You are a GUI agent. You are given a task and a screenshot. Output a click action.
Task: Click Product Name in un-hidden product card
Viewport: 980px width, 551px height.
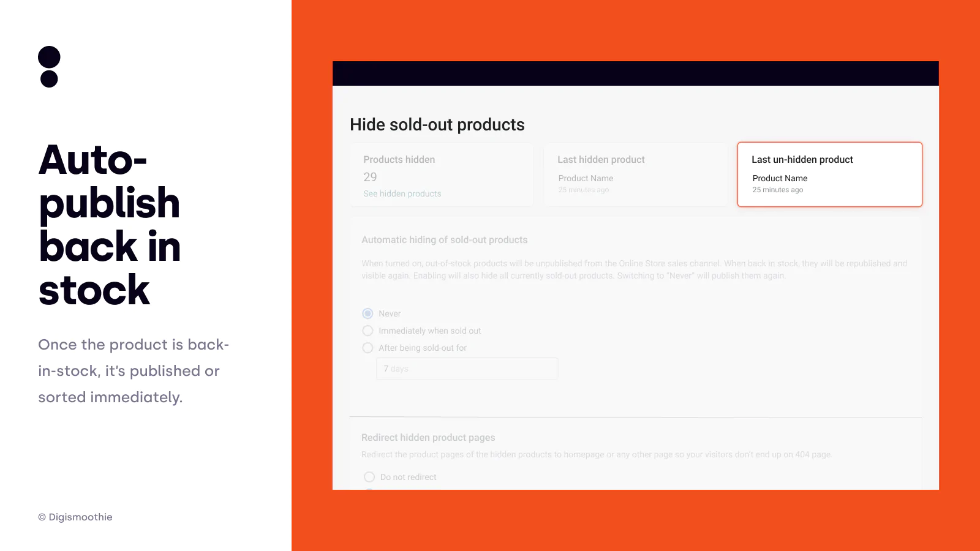(x=780, y=178)
